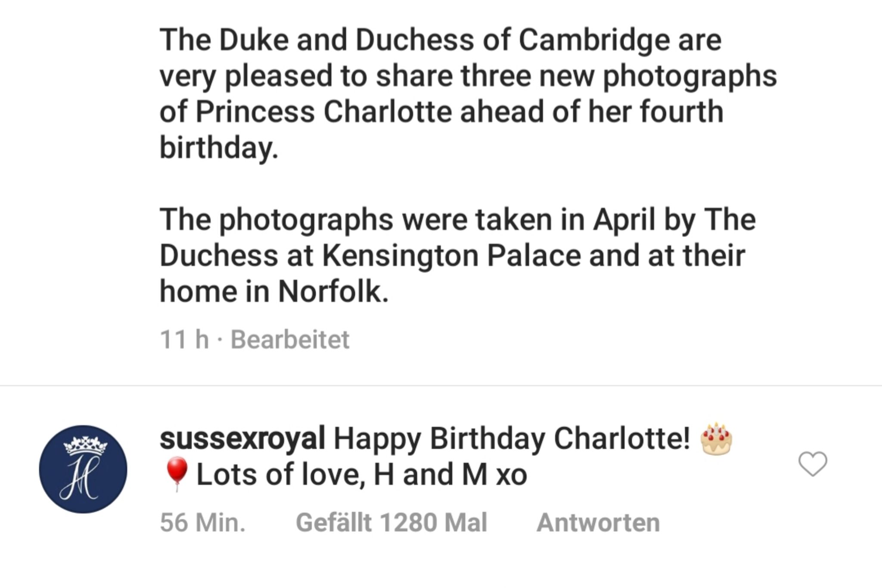The height and width of the screenshot is (588, 882).
Task: Like the sussexroyal comment with heart icon
Action: [812, 464]
